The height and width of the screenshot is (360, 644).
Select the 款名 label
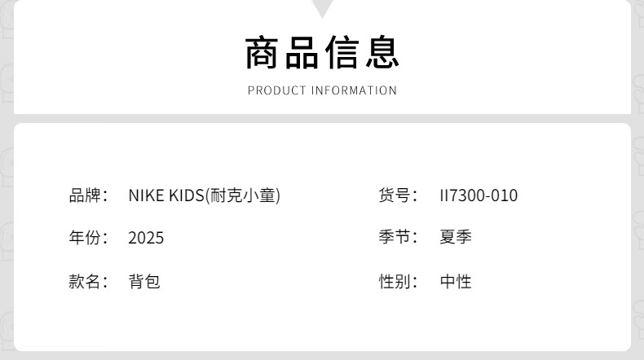[88, 282]
